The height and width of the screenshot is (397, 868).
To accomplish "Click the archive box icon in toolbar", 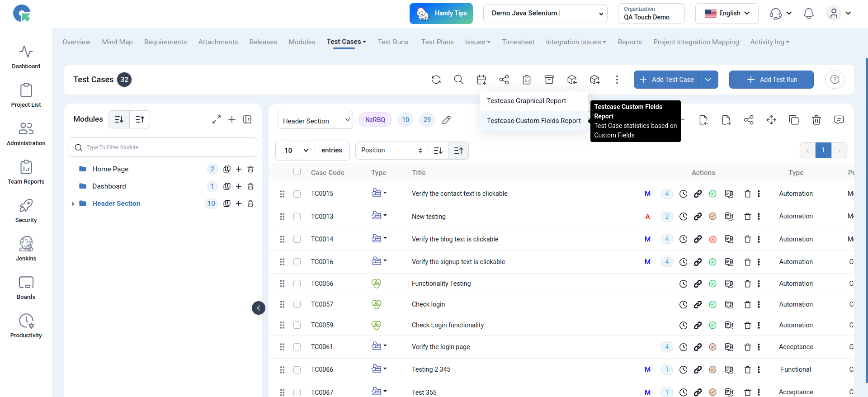I will (x=549, y=80).
